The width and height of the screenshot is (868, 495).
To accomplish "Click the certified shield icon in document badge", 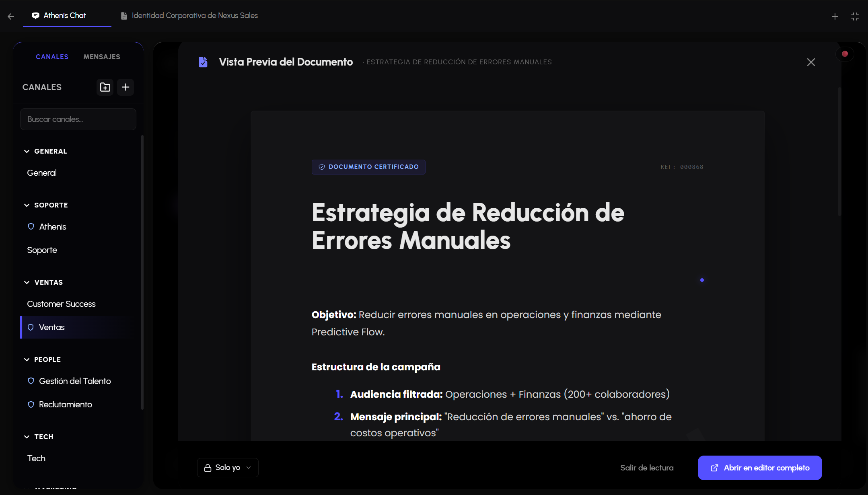I will [322, 167].
